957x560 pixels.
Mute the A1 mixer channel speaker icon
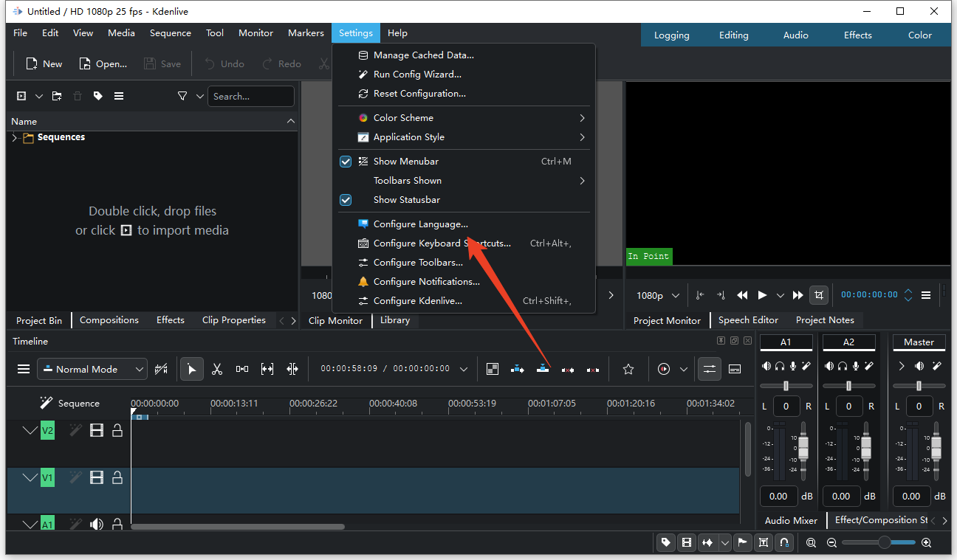(766, 366)
